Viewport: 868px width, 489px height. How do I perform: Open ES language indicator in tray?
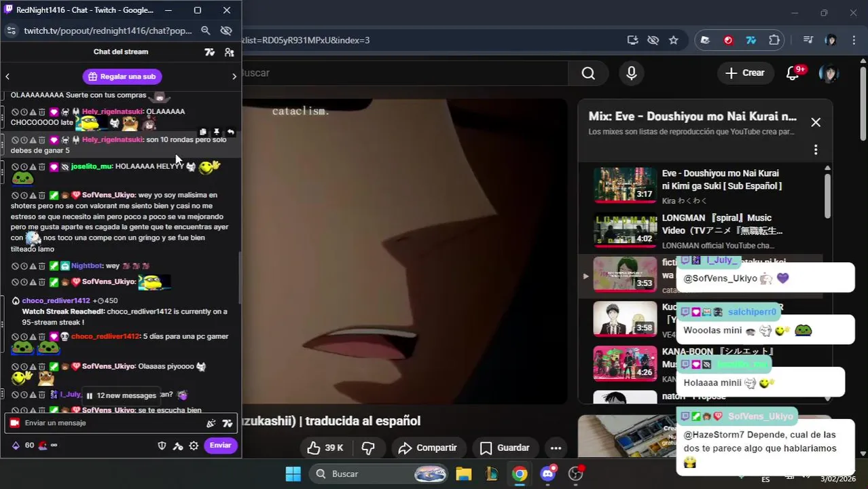(x=765, y=479)
